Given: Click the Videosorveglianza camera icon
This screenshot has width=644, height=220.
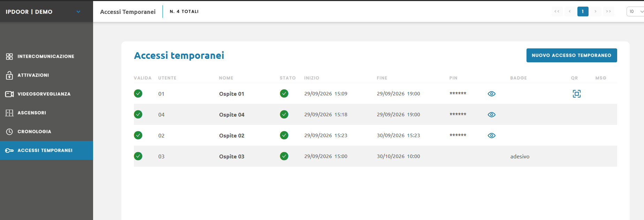Looking at the screenshot, I should pyautogui.click(x=9, y=94).
